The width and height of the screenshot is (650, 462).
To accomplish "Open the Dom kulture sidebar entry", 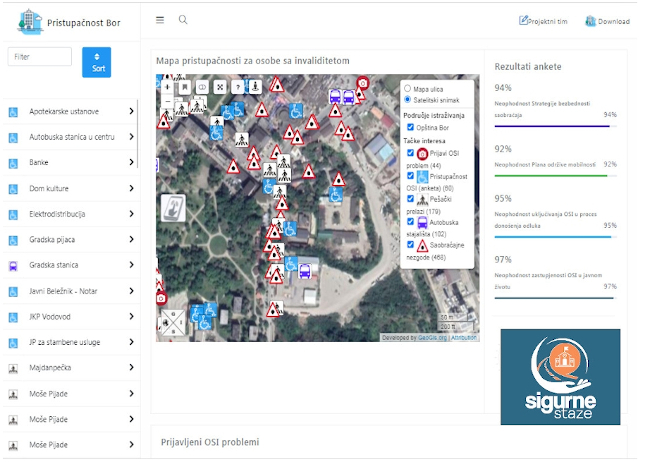I will (70, 189).
